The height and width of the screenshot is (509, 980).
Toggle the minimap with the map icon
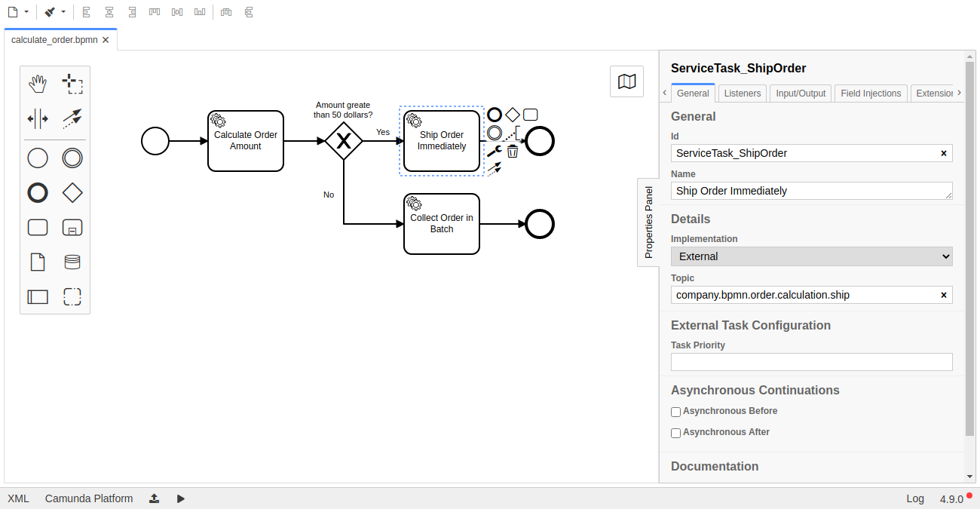coord(626,81)
